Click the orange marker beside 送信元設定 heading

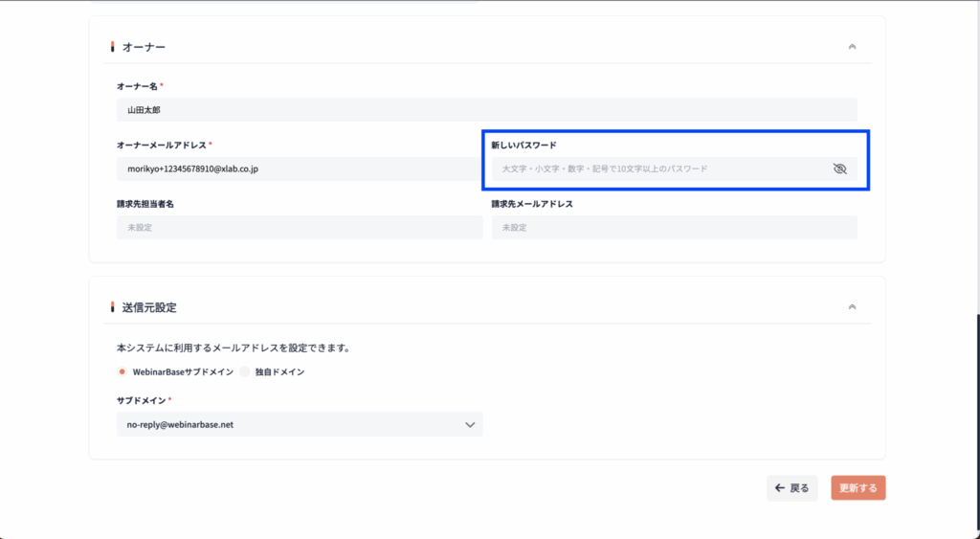coord(113,307)
